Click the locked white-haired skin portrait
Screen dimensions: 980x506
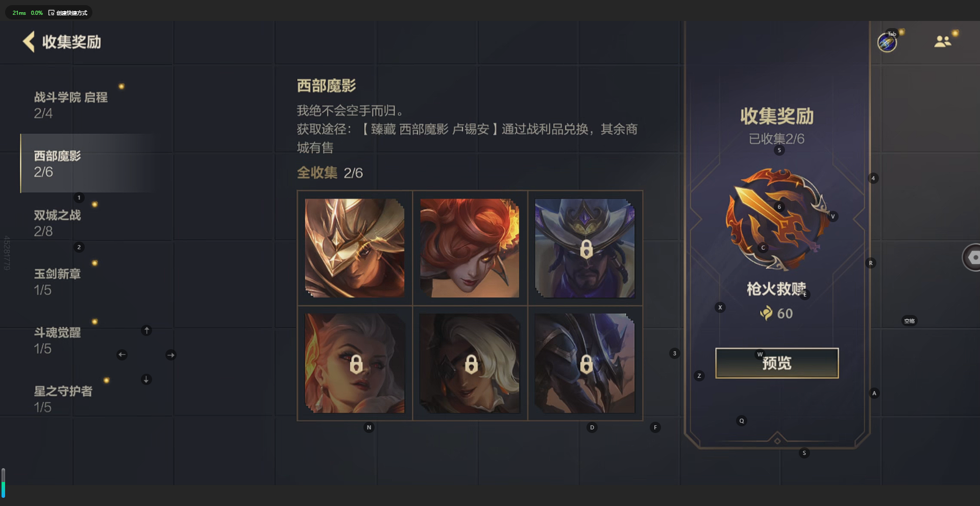tap(470, 363)
